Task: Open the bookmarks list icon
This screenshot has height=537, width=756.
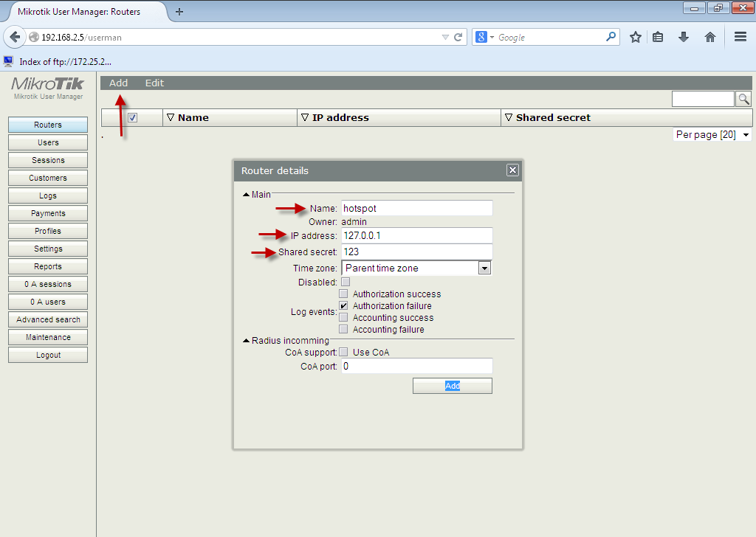Action: coord(658,37)
